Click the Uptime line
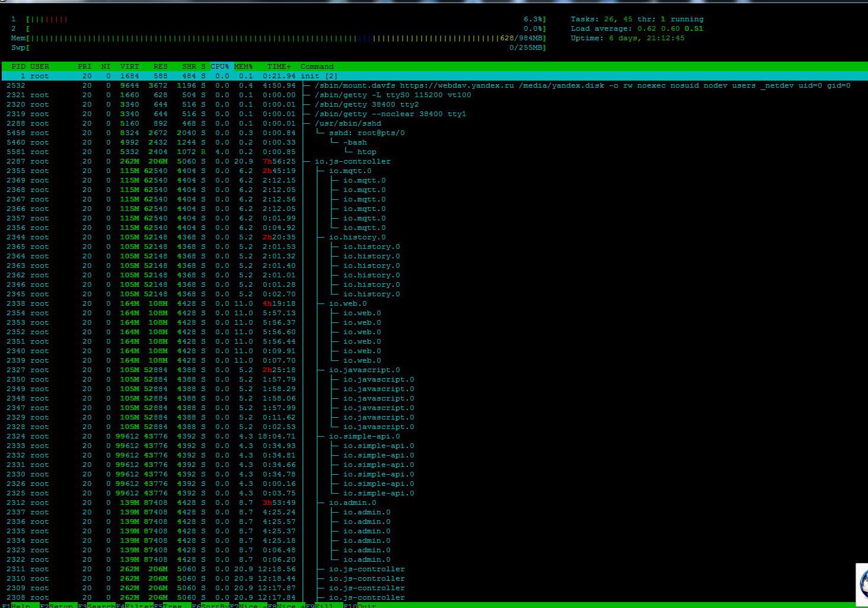The height and width of the screenshot is (608, 868). 627,38
